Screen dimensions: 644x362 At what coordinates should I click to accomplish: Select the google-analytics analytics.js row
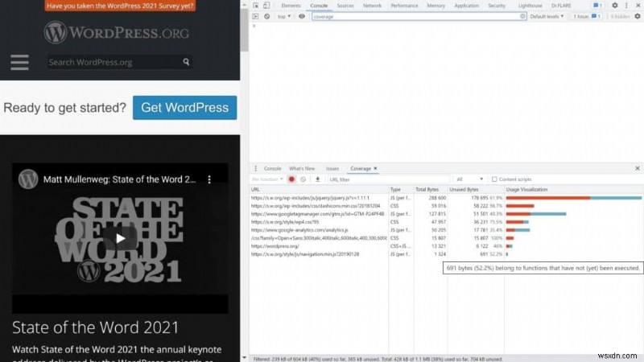[x=446, y=230]
